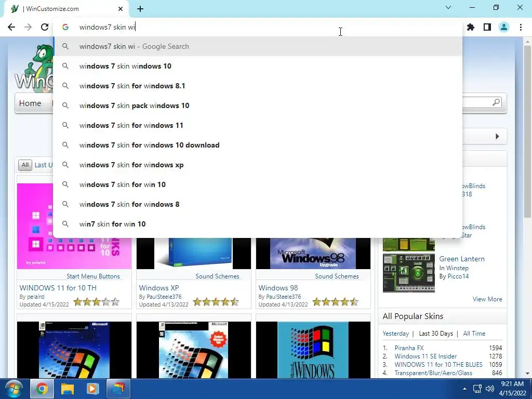Open the fourth pinned taskbar app icon

click(x=118, y=389)
